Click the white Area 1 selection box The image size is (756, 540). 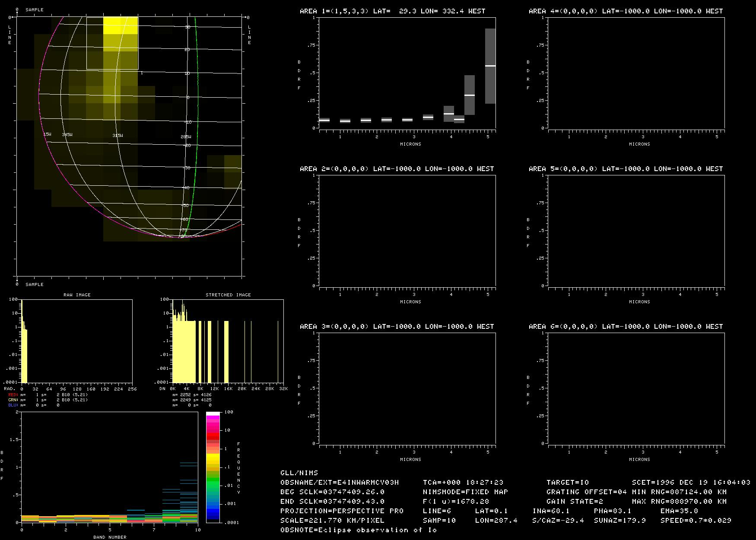click(112, 43)
